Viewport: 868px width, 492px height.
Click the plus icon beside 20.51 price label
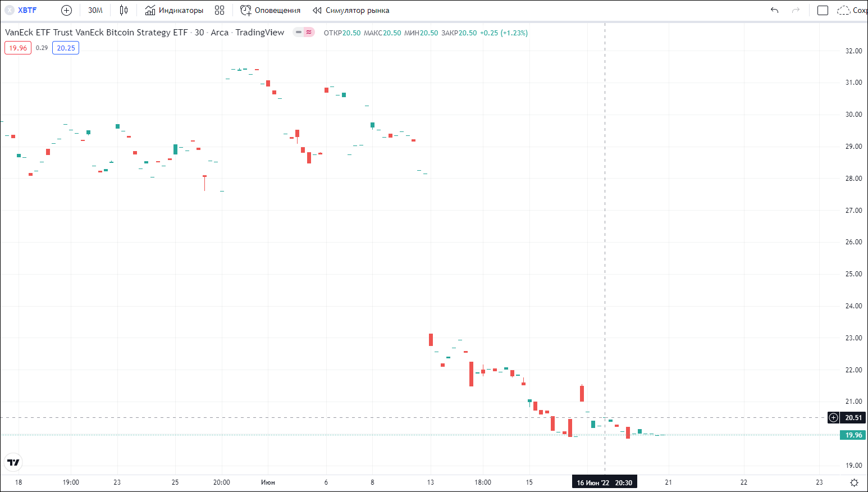point(834,417)
